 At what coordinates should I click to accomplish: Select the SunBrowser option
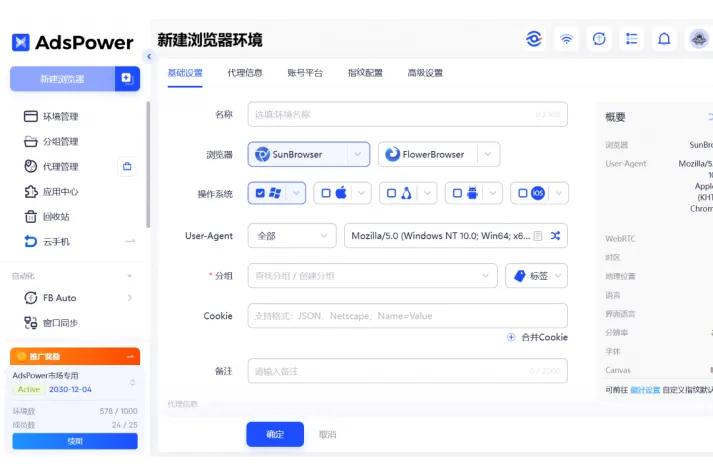coord(298,154)
